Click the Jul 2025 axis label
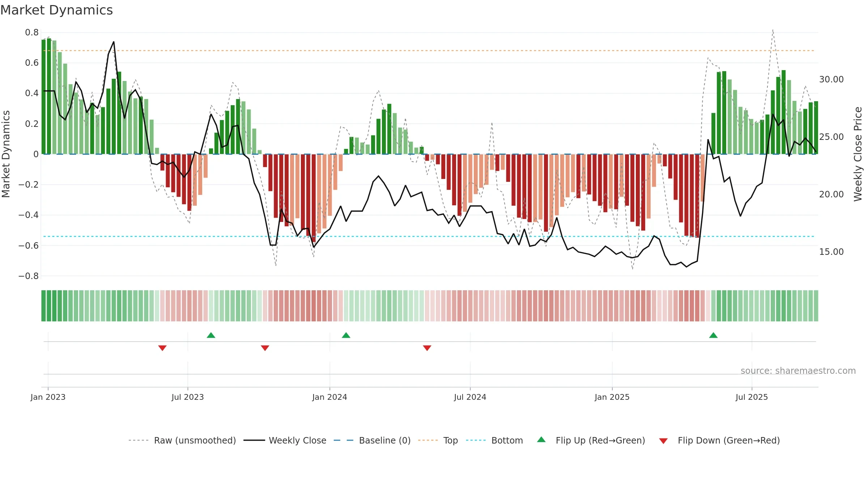Viewport: 868px width, 488px height. tap(752, 397)
